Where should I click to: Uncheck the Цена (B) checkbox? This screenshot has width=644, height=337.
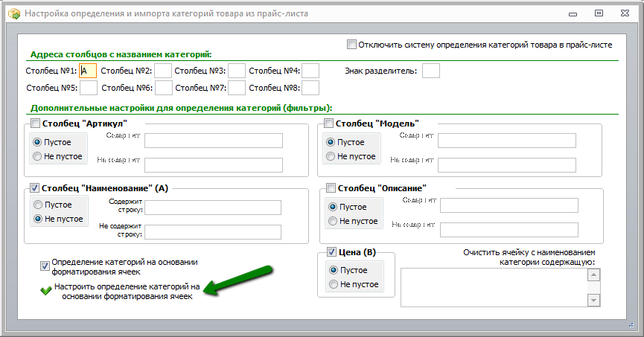[x=331, y=251]
